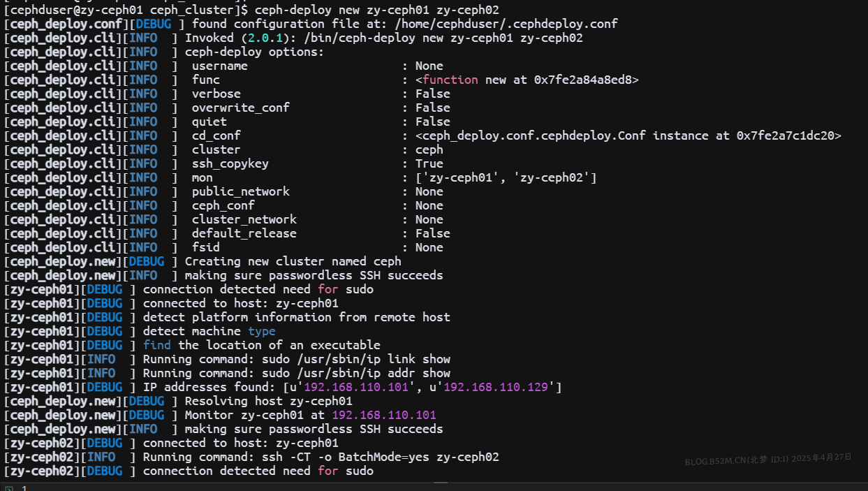Screen dimensions: 868x491
Task: Click the 'cluster_network' option name
Action: pyautogui.click(x=244, y=219)
